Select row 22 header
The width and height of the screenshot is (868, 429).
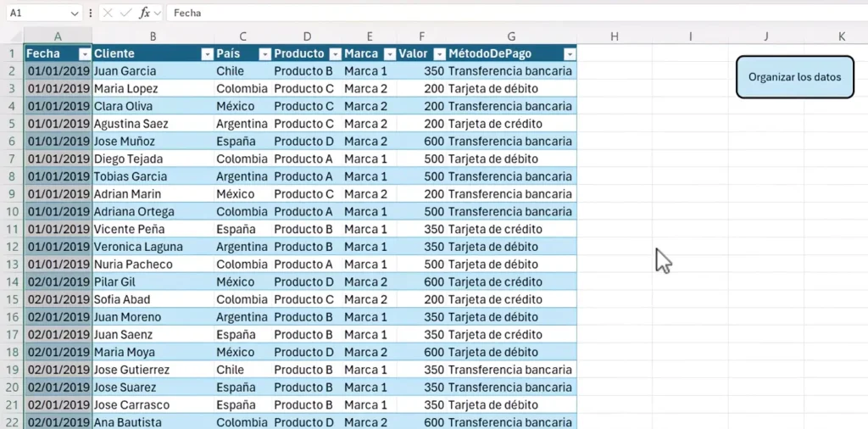[x=12, y=422]
